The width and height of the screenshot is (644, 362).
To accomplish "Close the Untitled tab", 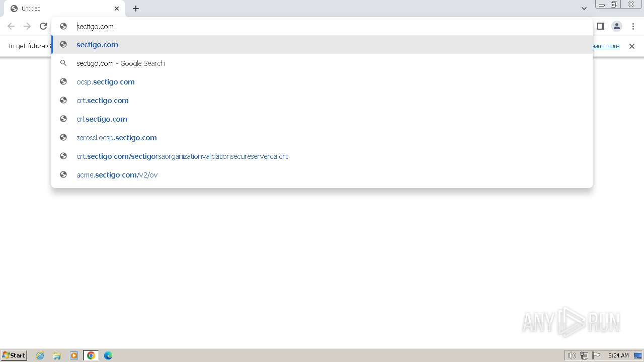I will 117,9.
